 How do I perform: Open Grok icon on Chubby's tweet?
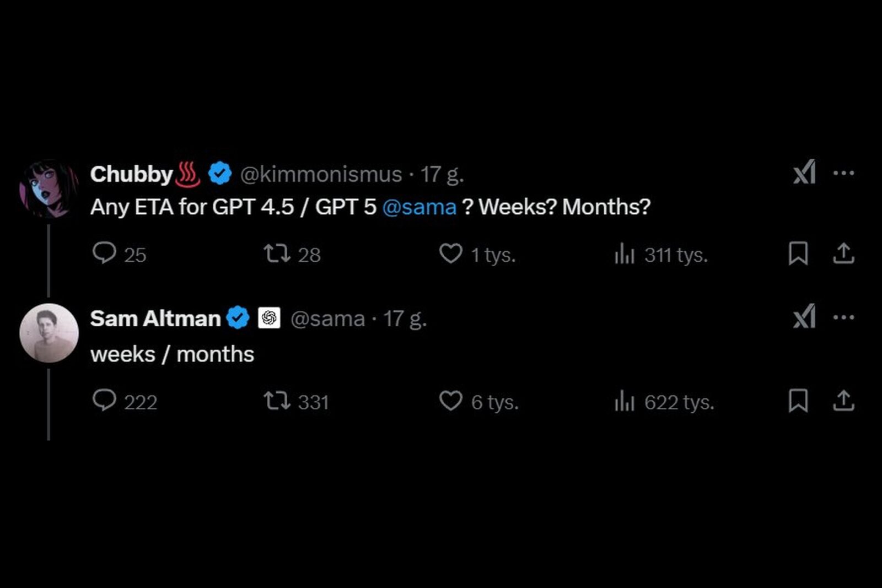tap(804, 173)
